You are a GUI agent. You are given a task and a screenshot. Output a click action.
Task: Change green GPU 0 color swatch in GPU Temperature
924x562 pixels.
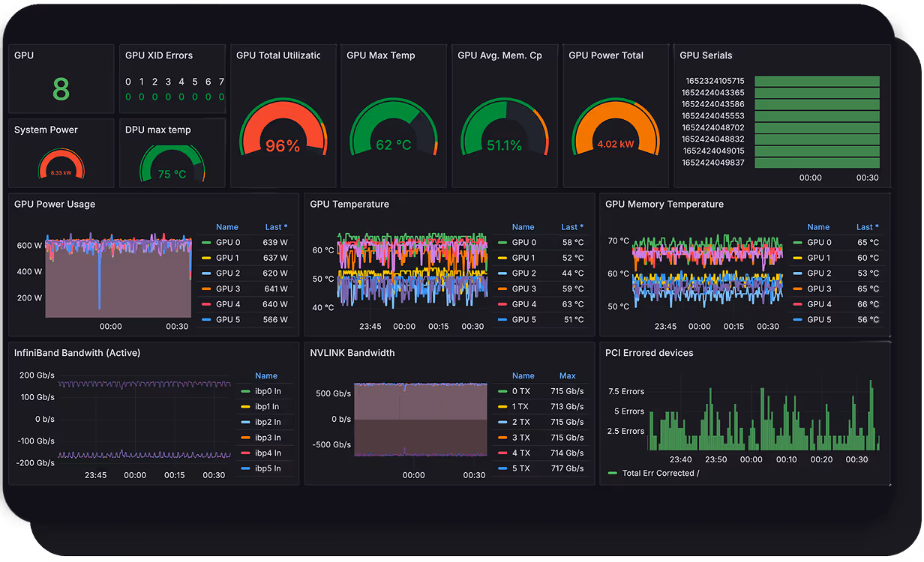click(x=502, y=243)
